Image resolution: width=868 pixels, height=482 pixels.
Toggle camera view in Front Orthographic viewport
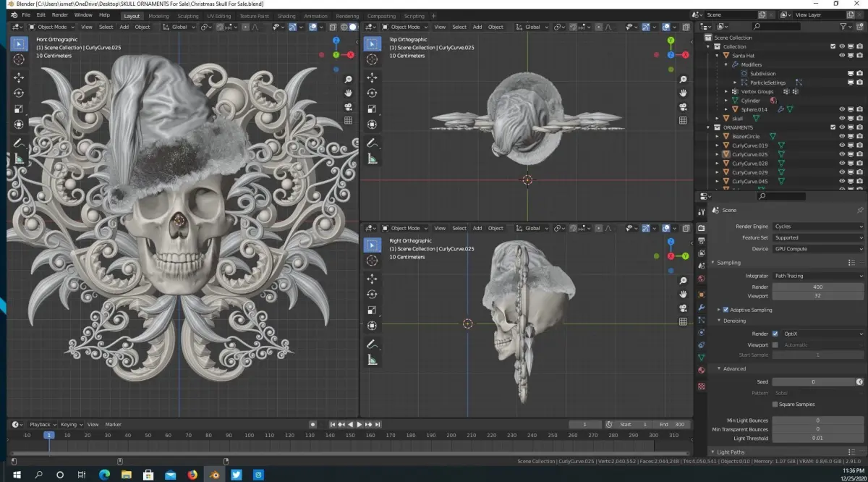pos(348,106)
